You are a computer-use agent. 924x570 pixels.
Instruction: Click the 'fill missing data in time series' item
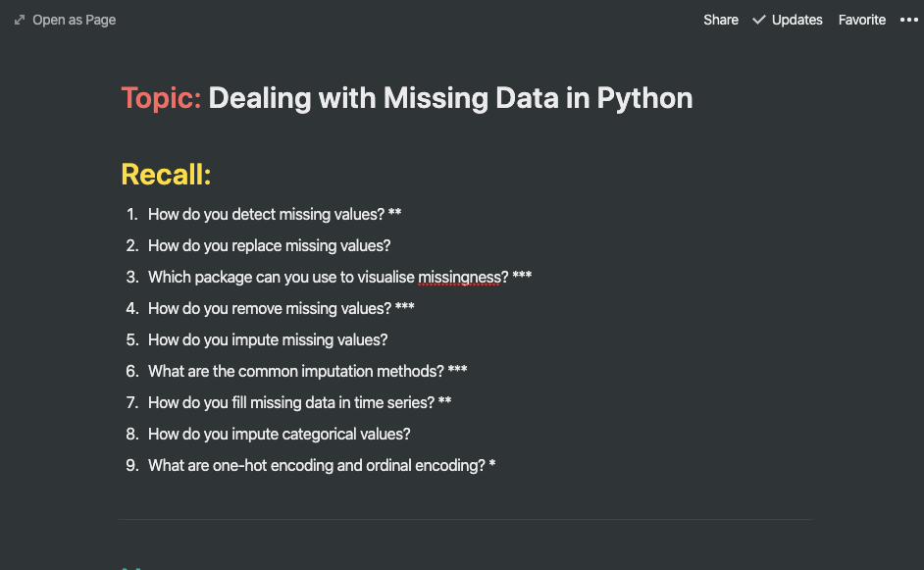(x=290, y=402)
